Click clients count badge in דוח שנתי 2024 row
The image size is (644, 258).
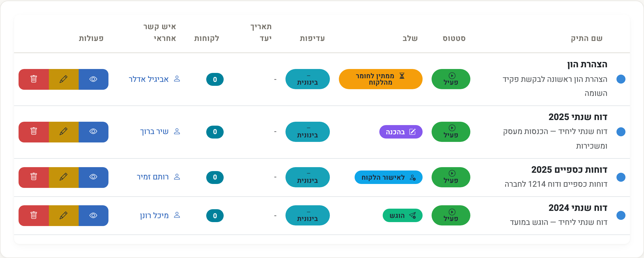215,216
